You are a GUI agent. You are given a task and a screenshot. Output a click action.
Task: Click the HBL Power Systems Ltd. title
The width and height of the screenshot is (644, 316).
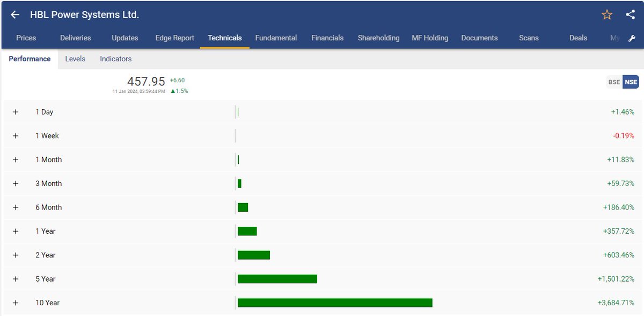point(84,15)
